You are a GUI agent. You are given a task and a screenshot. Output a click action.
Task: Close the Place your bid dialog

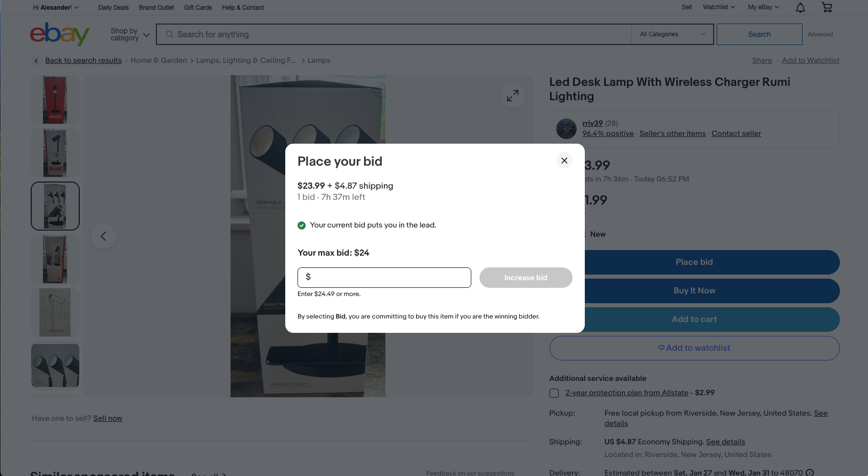click(564, 161)
